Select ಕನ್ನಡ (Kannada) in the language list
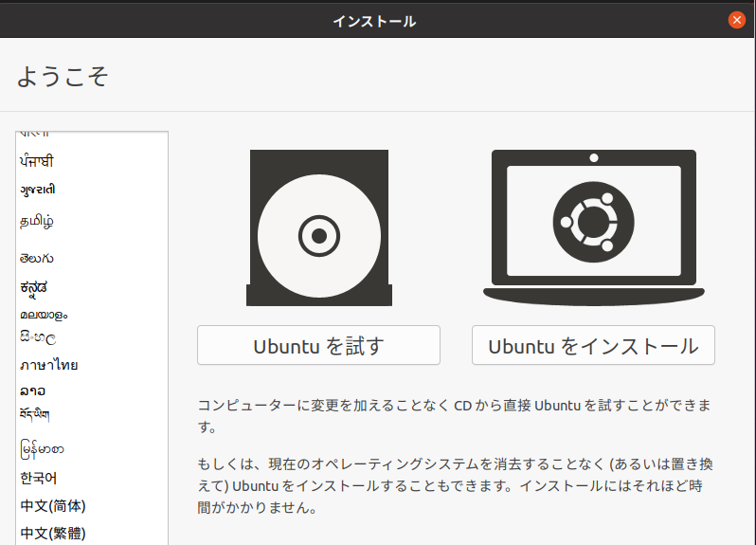The width and height of the screenshot is (756, 545). coord(34,287)
